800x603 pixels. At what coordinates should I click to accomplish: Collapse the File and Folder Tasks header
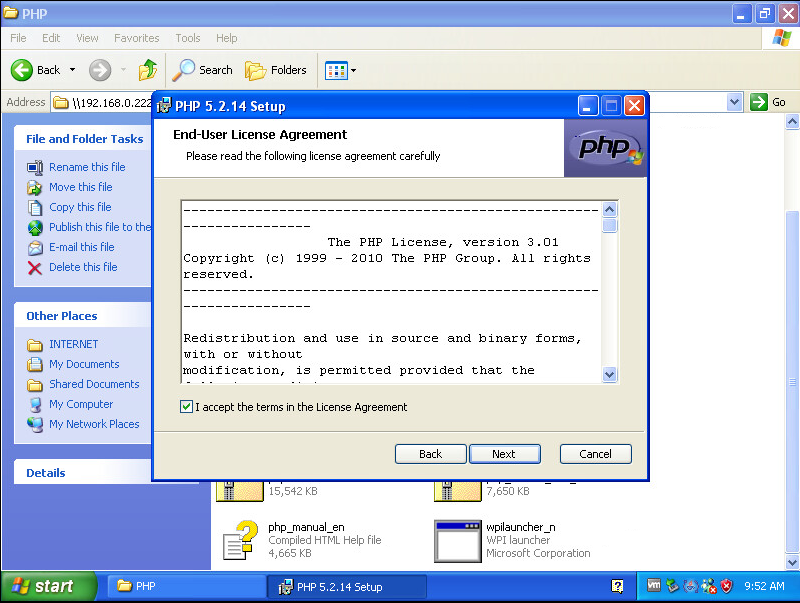pos(84,139)
